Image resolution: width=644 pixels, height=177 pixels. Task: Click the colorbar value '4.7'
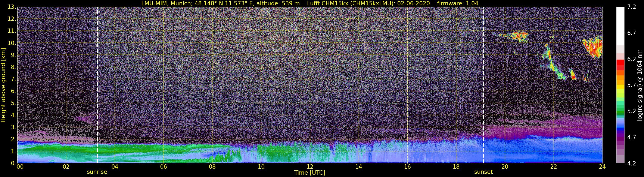point(632,137)
